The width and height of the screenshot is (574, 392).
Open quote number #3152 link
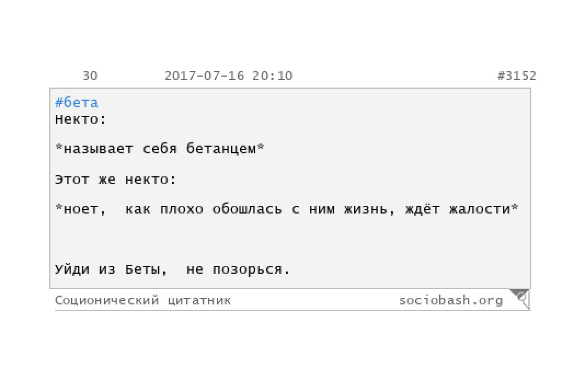pos(516,76)
